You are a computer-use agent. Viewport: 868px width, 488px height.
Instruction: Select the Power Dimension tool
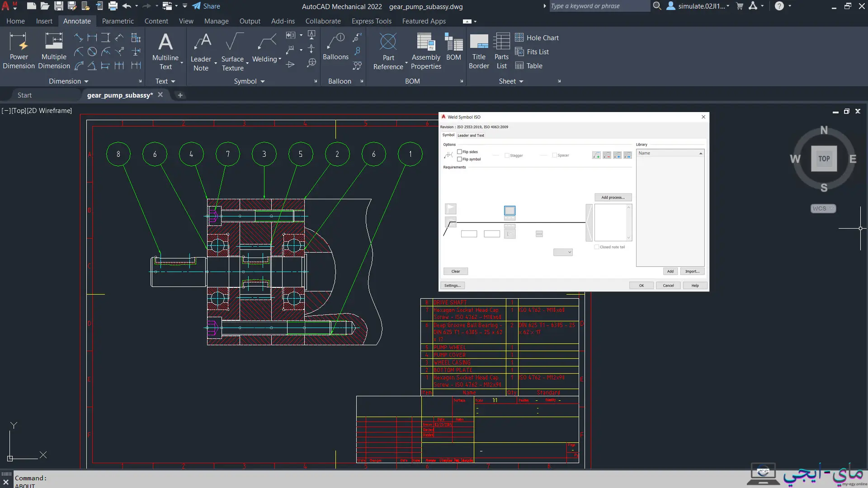[x=19, y=51]
